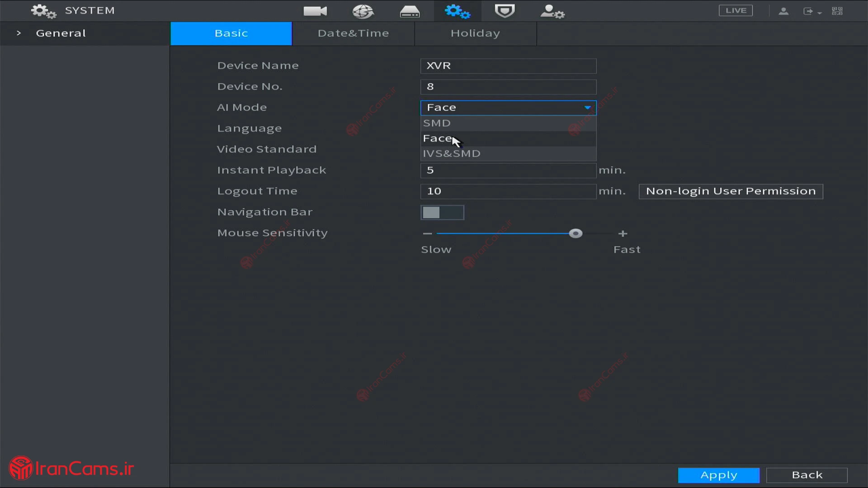This screenshot has height=488, width=868.
Task: Choose the IVS&SMD option
Action: point(452,154)
